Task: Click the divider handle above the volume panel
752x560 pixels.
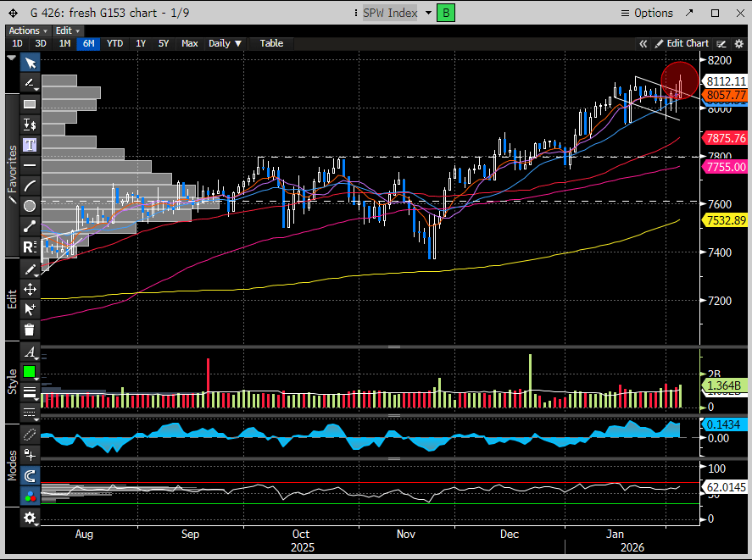Action: (x=394, y=347)
